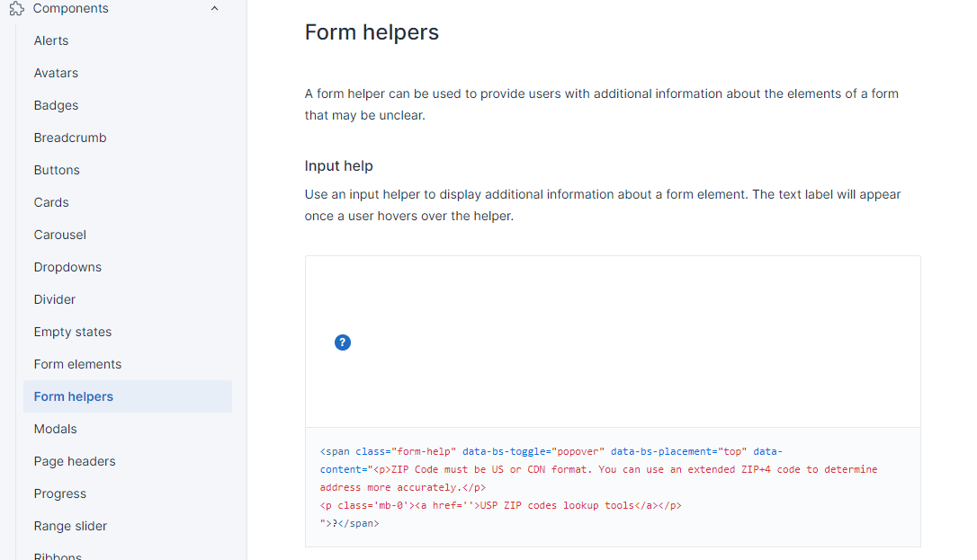This screenshot has height=560, width=977.
Task: Click code line starting with span class form-help
Action: tap(551, 451)
